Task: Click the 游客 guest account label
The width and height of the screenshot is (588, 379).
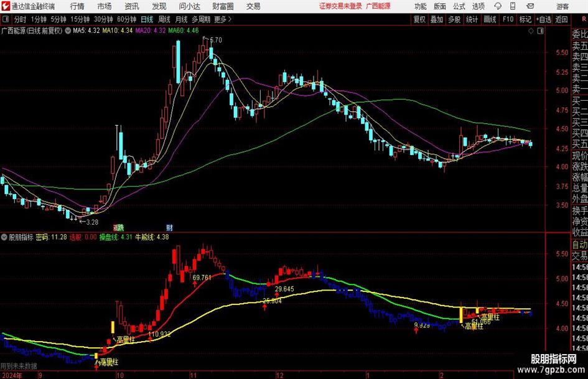Action: (x=562, y=6)
